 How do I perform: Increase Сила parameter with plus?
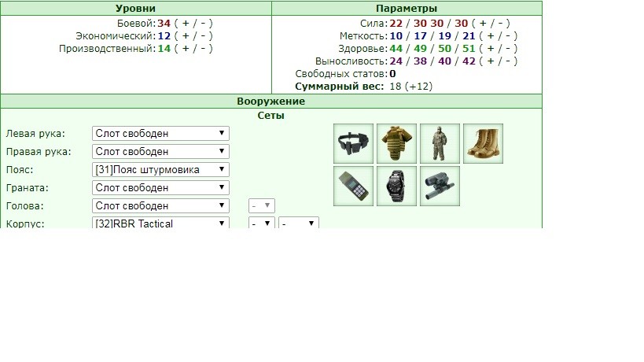[x=483, y=24]
